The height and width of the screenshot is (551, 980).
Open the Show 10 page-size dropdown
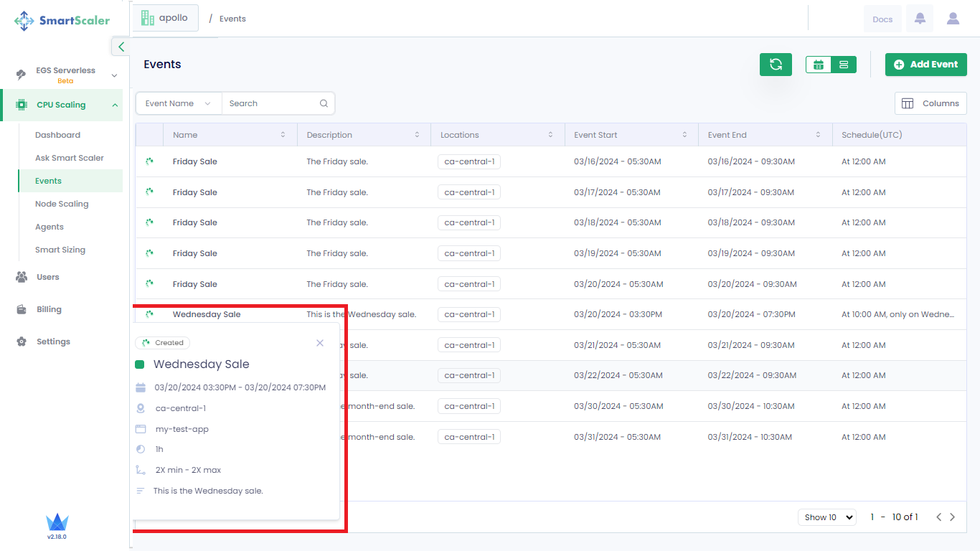[826, 517]
